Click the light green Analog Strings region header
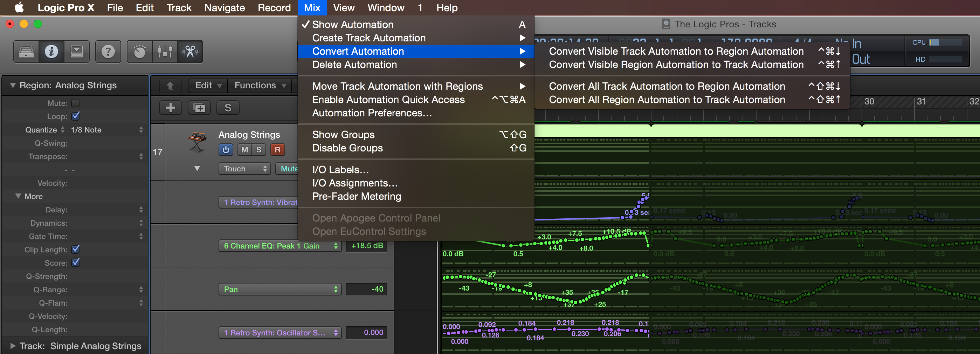The width and height of the screenshot is (980, 354). (757, 131)
